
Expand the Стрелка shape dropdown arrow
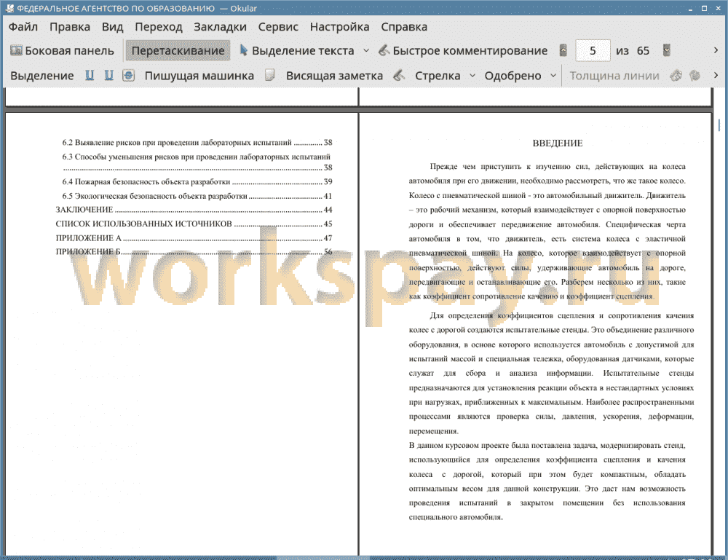click(x=472, y=75)
